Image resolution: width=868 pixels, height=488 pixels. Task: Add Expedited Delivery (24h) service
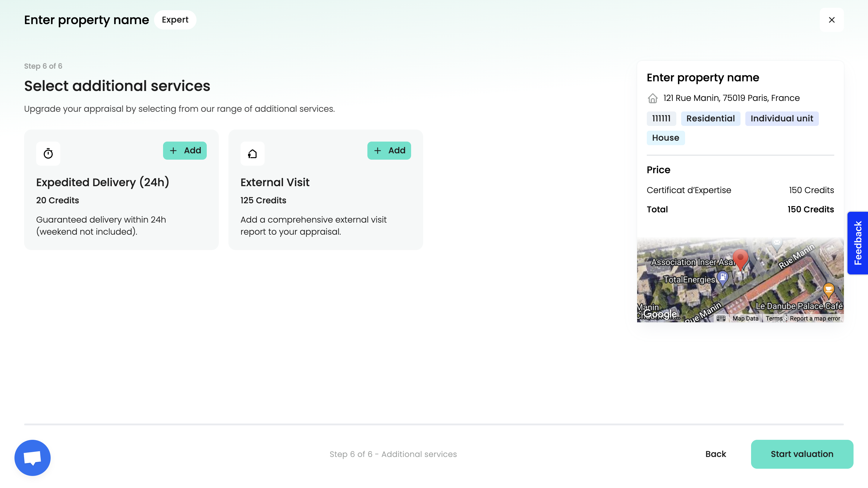point(185,151)
